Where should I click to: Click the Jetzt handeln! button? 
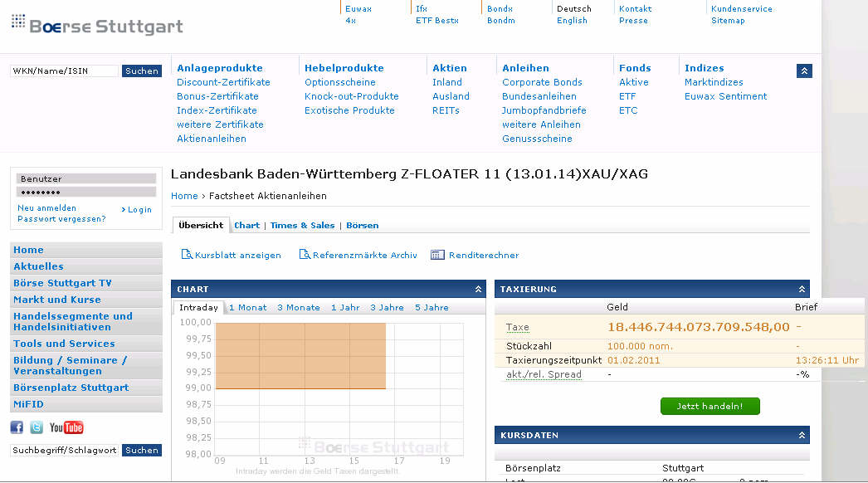pyautogui.click(x=710, y=406)
